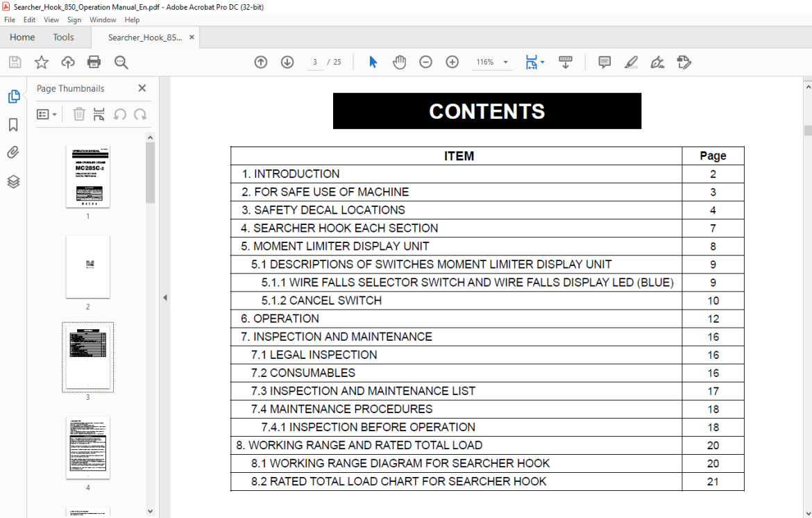The height and width of the screenshot is (518, 812).
Task: Click the Zoom out minus icon
Action: point(425,62)
